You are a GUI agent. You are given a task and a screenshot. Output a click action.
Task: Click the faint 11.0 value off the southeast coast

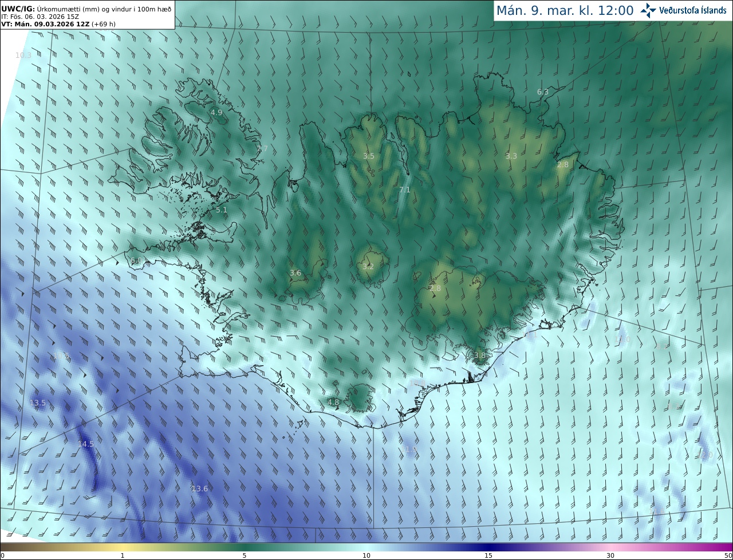622,339
